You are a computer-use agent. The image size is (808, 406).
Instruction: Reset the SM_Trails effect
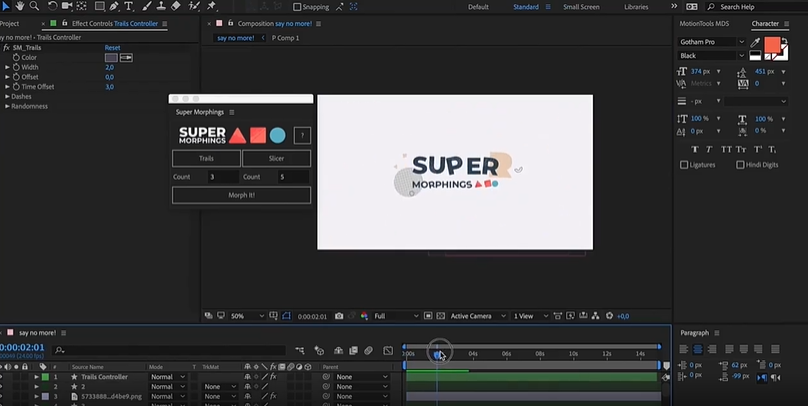click(x=112, y=47)
